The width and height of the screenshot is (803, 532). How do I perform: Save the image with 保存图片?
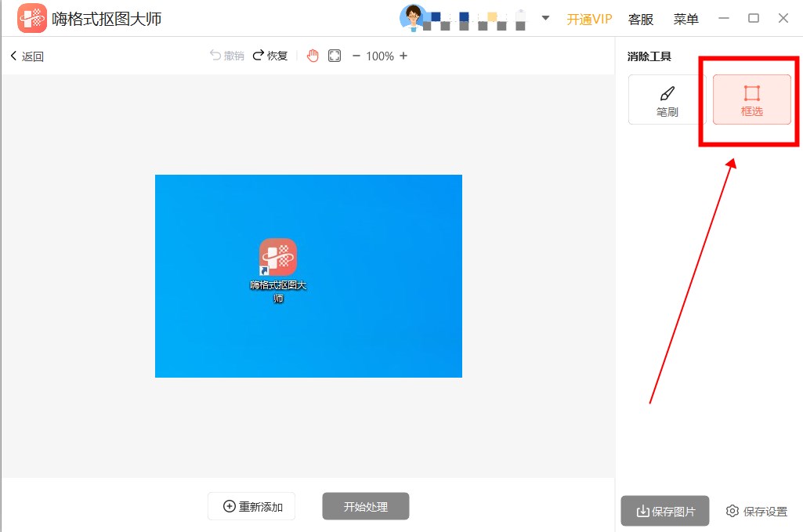click(665, 511)
